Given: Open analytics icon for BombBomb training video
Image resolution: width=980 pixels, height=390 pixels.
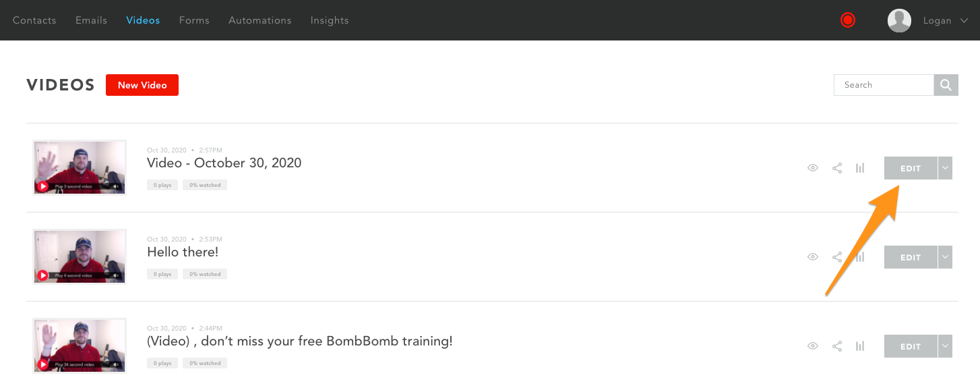Looking at the screenshot, I should point(860,346).
